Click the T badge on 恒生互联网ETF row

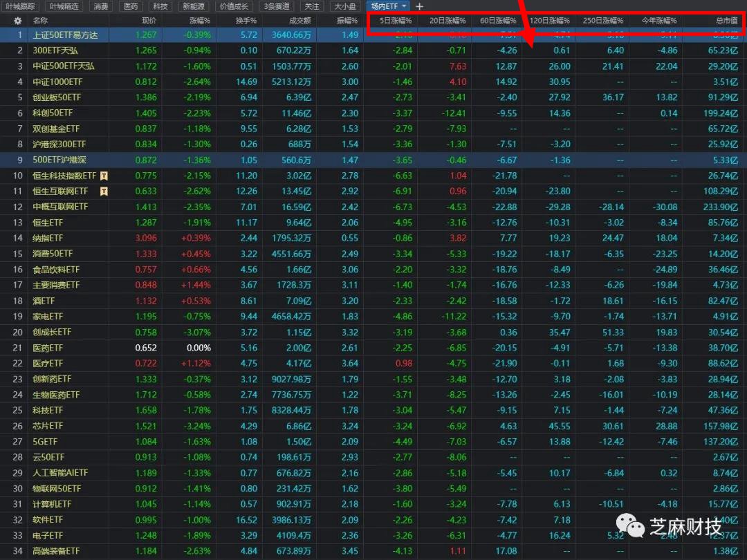pos(104,192)
